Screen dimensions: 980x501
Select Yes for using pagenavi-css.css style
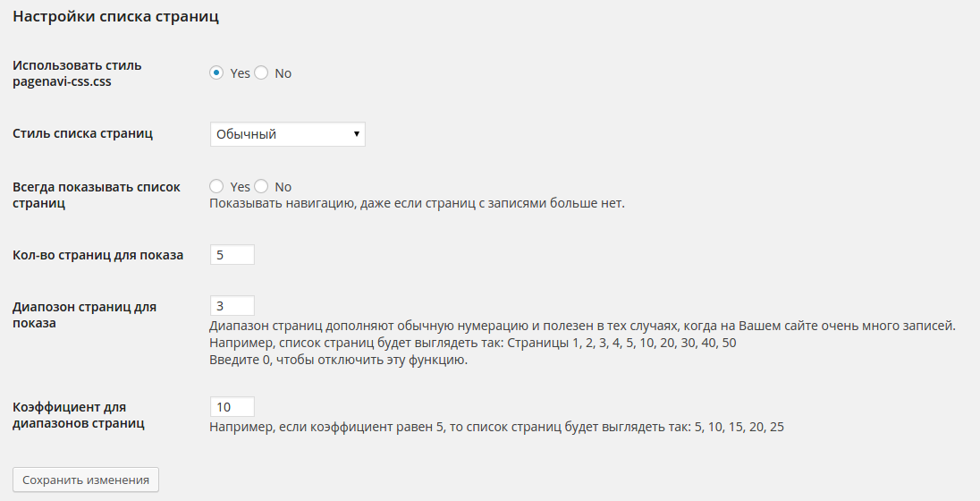tap(216, 73)
